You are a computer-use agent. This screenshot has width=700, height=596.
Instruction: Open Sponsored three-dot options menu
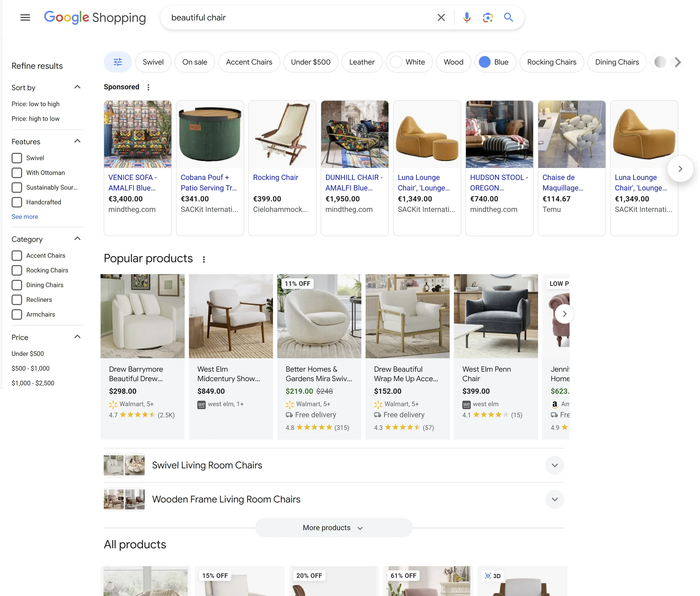click(148, 87)
